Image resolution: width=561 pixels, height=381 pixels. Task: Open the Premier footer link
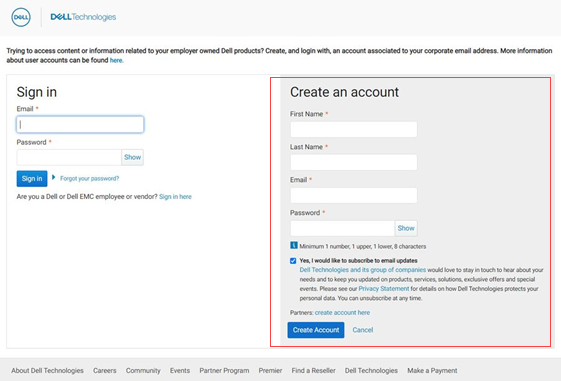point(270,371)
